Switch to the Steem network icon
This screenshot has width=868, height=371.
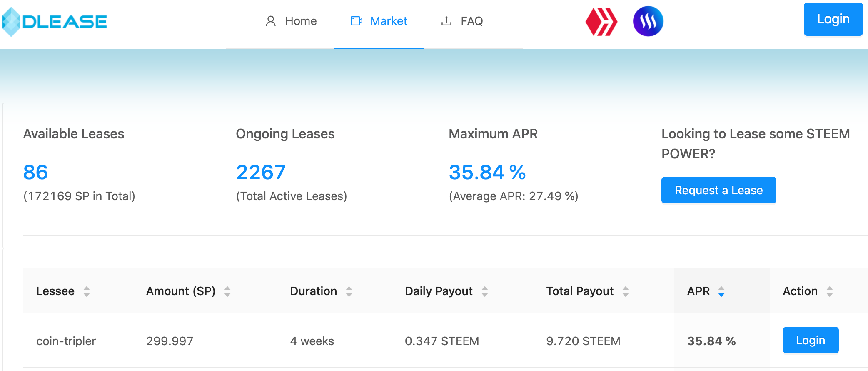click(648, 21)
